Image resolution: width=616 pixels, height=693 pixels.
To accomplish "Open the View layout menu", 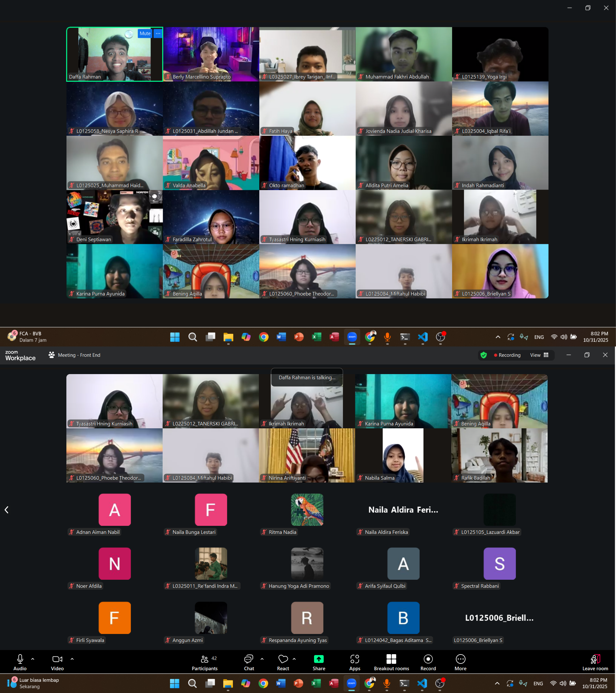I will tap(539, 355).
